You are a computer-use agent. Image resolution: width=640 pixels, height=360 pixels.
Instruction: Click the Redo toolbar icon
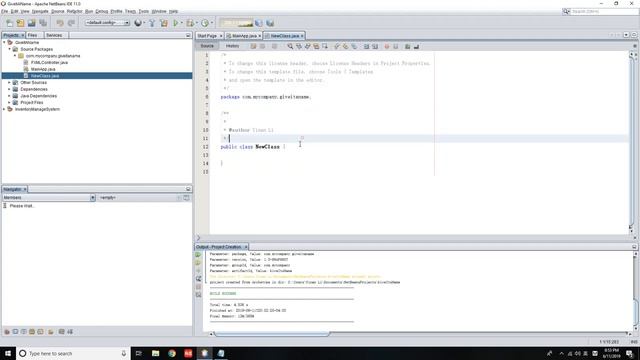tap(71, 23)
